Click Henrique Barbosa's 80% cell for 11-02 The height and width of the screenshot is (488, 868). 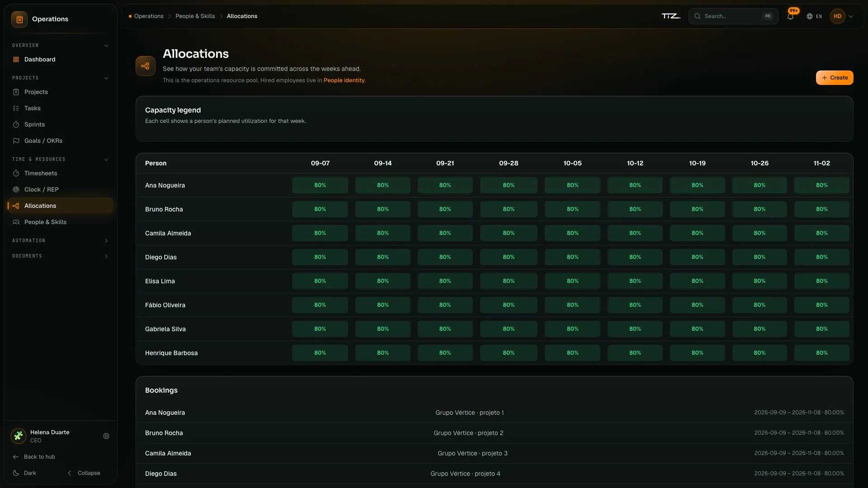pos(822,353)
